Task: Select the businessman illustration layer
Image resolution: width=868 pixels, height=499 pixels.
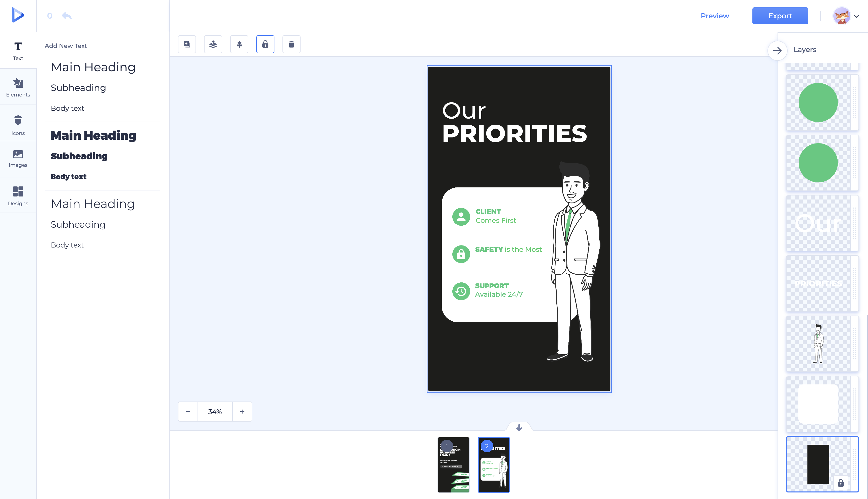Action: point(822,344)
